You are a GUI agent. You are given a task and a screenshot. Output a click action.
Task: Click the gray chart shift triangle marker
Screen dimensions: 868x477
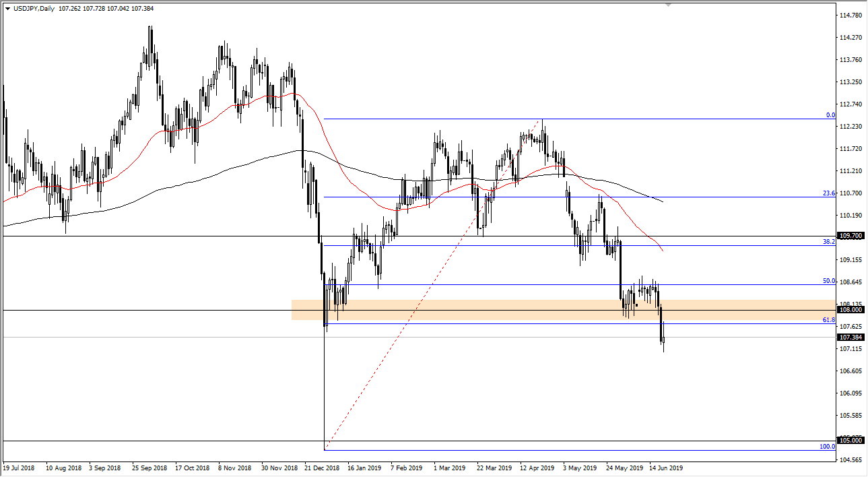coord(668,5)
